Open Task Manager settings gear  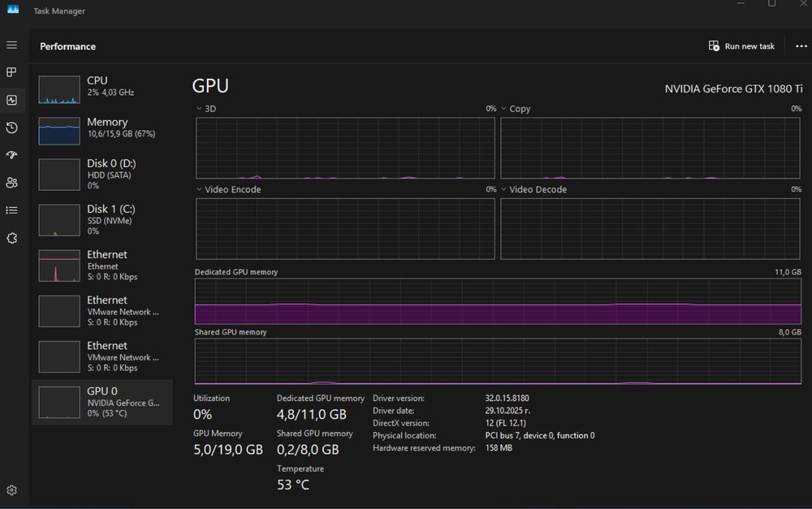pyautogui.click(x=11, y=490)
